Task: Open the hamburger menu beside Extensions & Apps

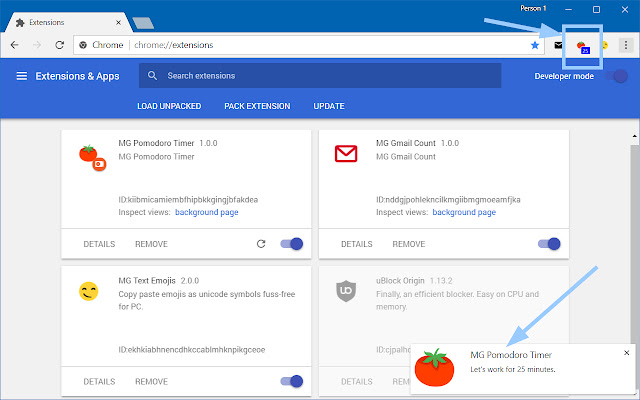Action: 22,76
